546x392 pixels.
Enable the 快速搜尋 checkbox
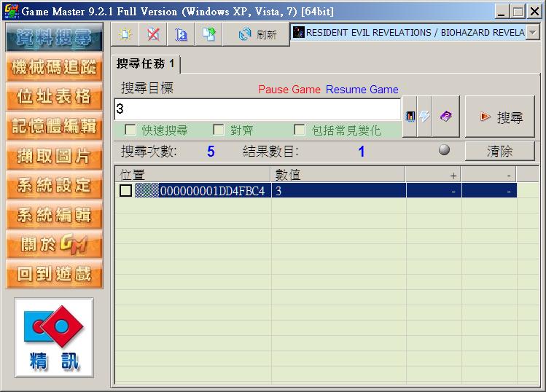point(131,130)
